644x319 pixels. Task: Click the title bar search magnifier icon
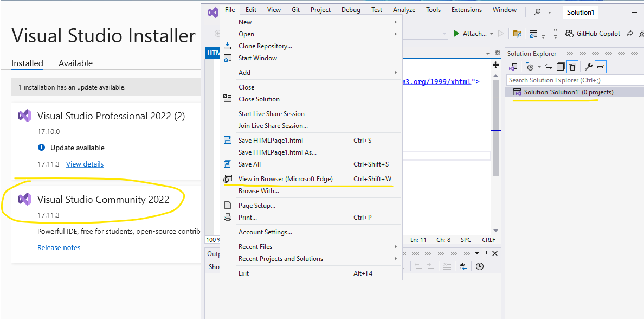point(537,12)
